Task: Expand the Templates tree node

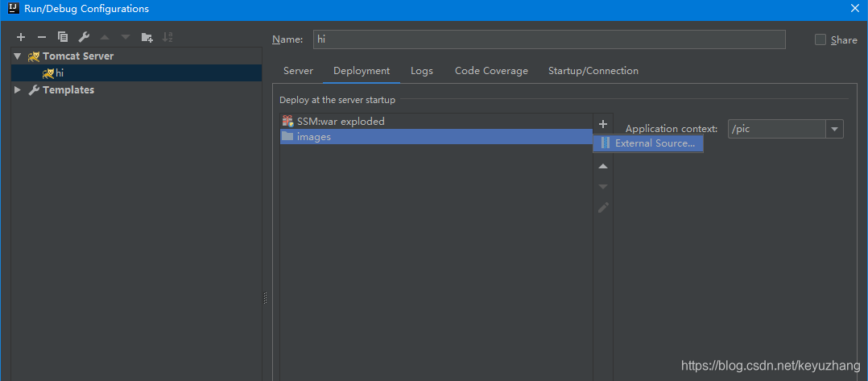Action: (18, 89)
